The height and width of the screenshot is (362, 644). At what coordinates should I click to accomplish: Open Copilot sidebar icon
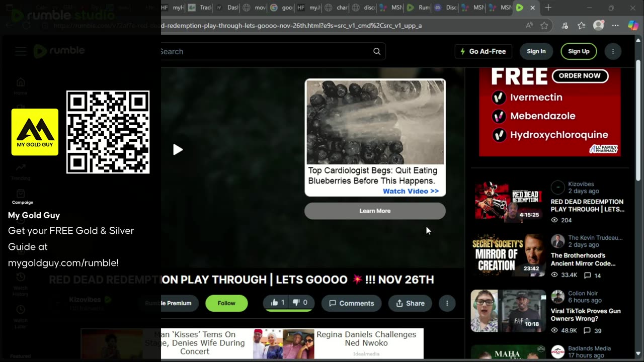click(x=633, y=25)
